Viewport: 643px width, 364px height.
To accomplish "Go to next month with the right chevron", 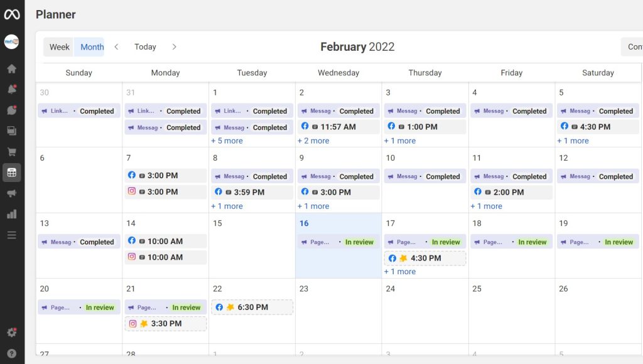I will coord(174,46).
